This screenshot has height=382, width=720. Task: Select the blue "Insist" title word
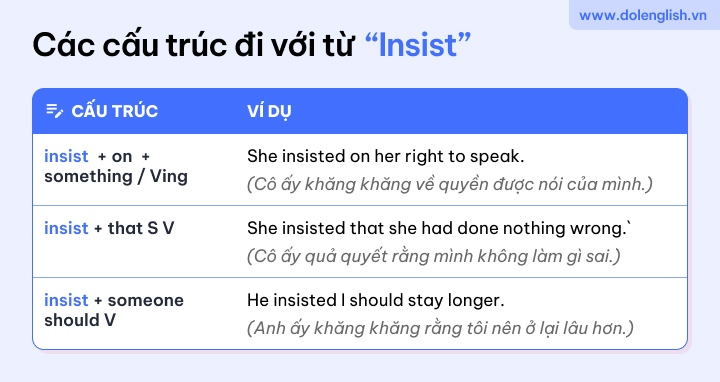[x=418, y=45]
